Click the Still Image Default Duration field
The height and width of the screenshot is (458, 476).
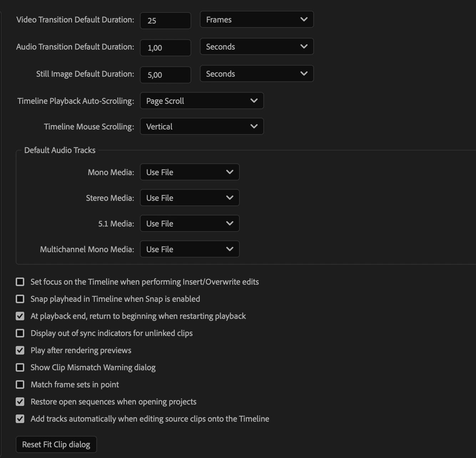166,75
